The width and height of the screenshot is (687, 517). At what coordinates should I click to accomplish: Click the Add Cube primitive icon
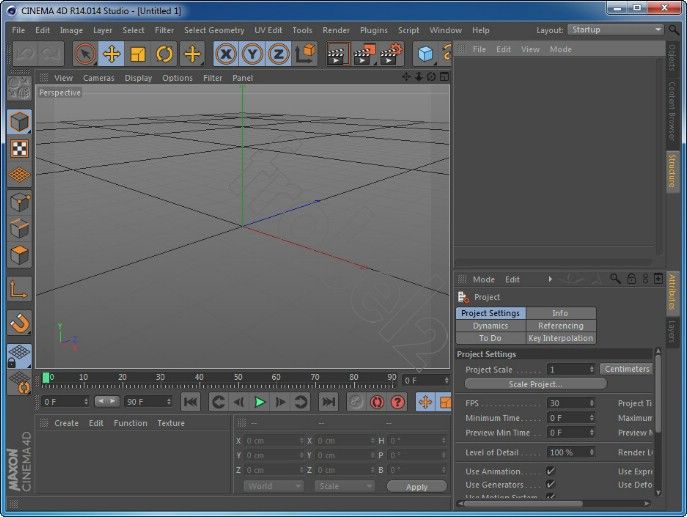pyautogui.click(x=426, y=54)
